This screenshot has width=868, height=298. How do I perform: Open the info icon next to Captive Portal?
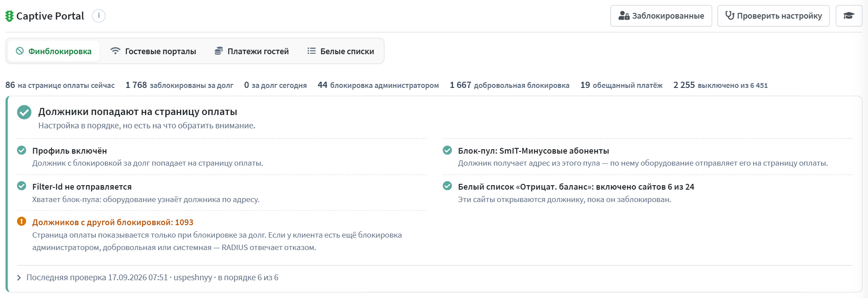click(x=99, y=16)
